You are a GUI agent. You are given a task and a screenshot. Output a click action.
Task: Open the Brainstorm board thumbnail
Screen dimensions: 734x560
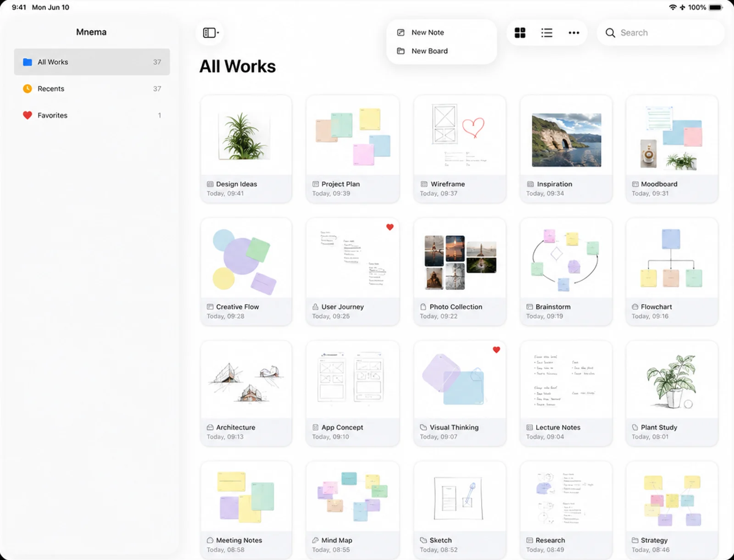click(566, 258)
